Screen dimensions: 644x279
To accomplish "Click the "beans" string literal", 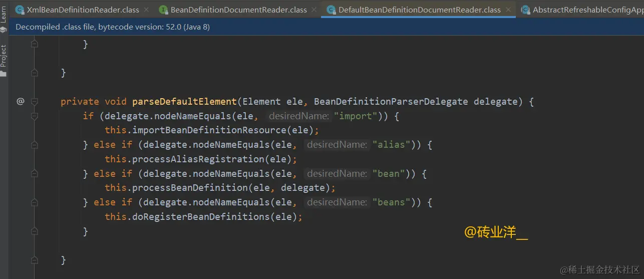I will (x=391, y=202).
